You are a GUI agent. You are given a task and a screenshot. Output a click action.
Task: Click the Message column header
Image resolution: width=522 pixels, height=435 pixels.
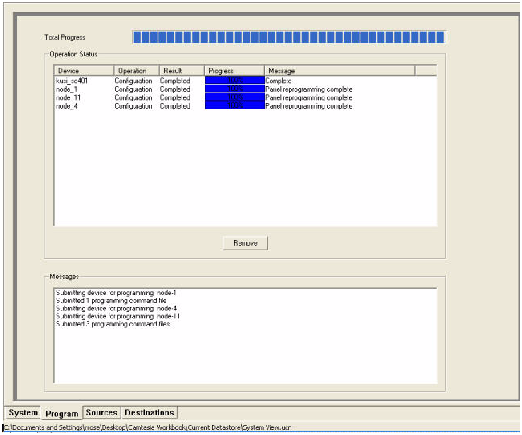click(340, 71)
